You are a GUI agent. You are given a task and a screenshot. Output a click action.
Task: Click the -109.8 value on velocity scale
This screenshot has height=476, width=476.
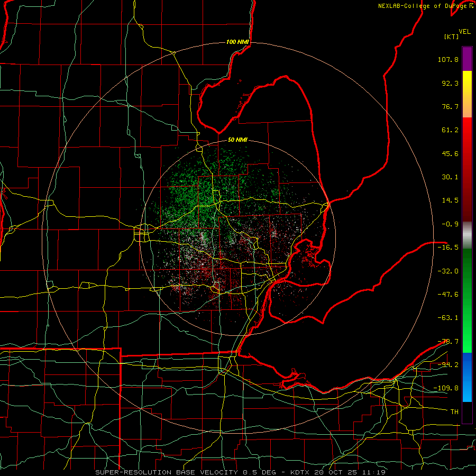pyautogui.click(x=446, y=388)
